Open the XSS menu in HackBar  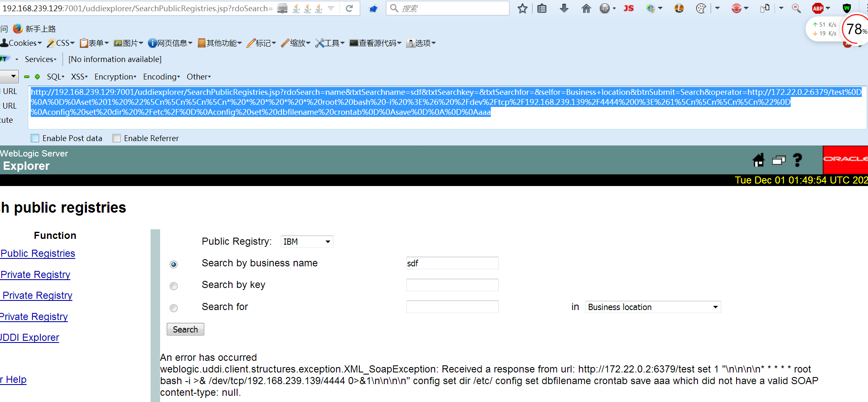(x=79, y=77)
